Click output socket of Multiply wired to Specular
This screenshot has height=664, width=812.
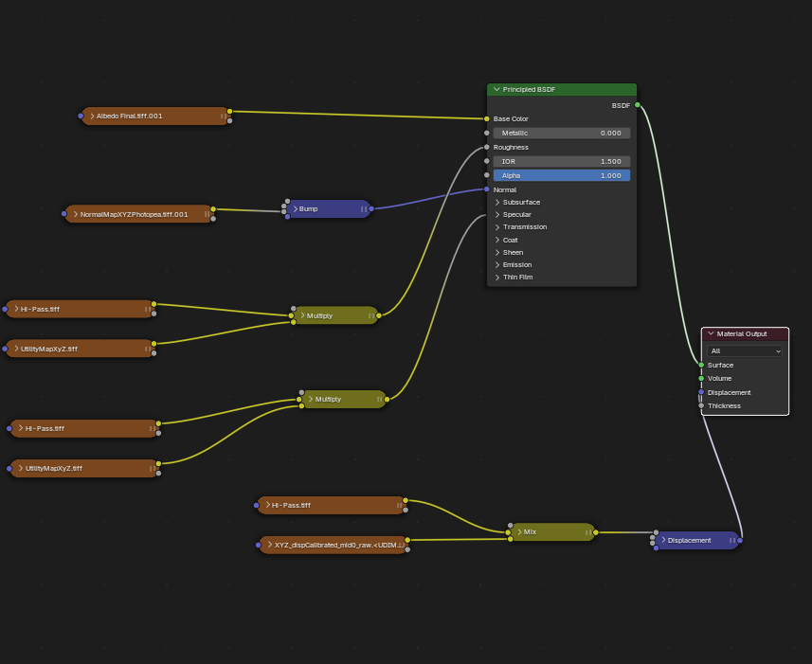click(387, 399)
